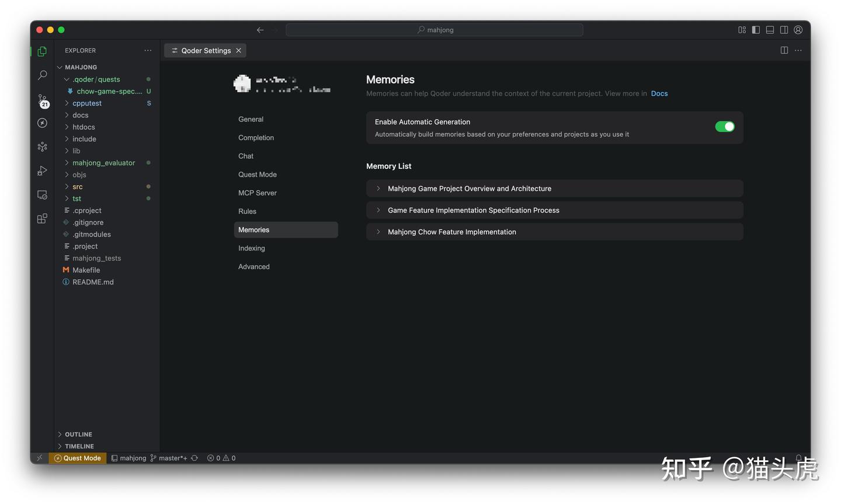Viewport: 841px width, 504px height.
Task: Select MCP Server settings section
Action: 258,193
